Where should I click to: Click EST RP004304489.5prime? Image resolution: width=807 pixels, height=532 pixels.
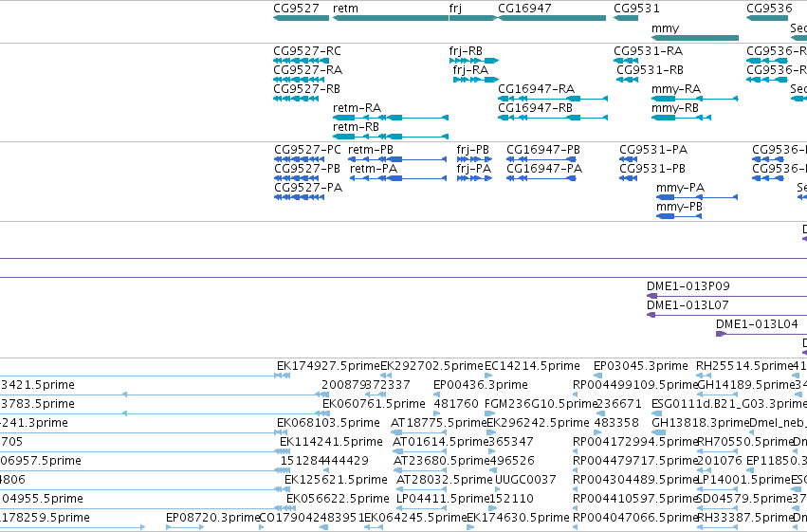[x=634, y=480]
